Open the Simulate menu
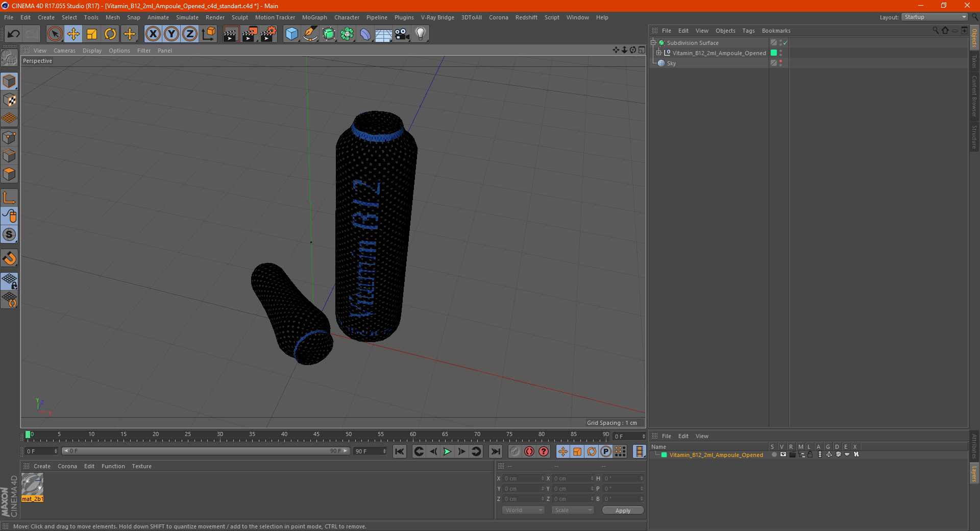This screenshot has width=980, height=531. [187, 17]
